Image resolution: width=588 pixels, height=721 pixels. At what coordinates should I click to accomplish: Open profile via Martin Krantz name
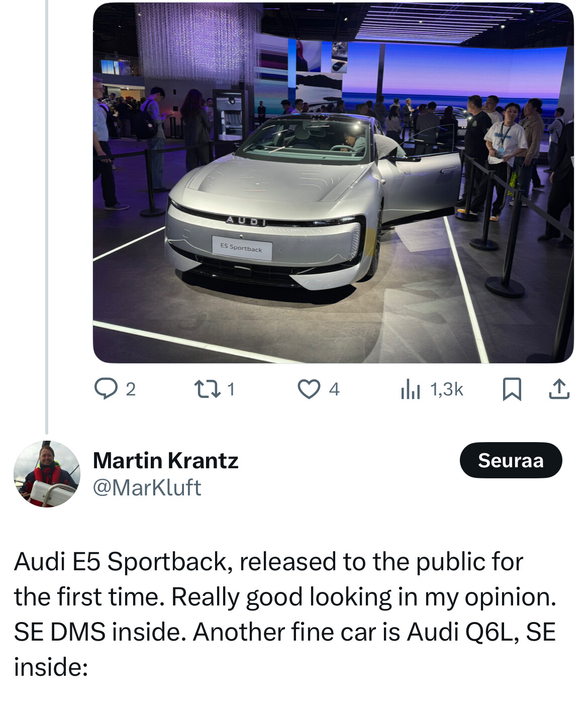coord(165,460)
